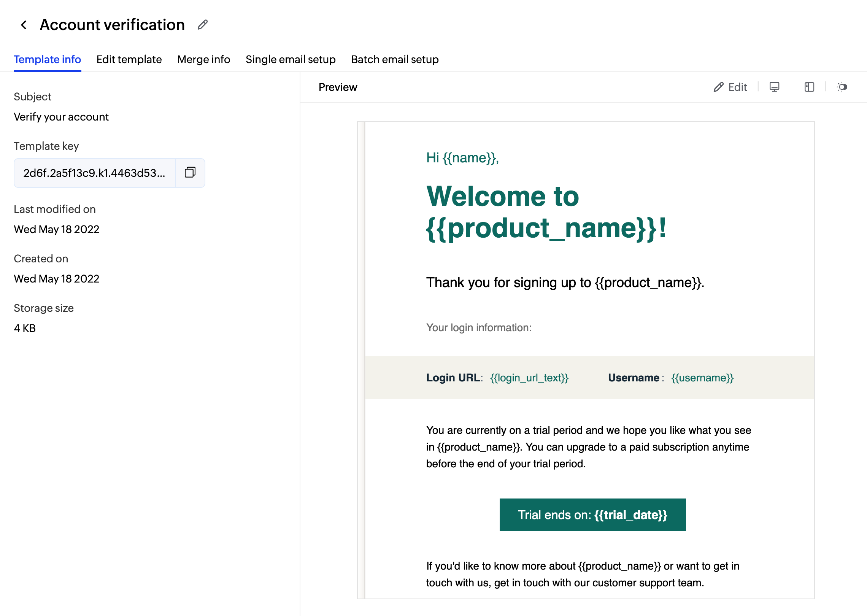Click the Verify your account subject text
867x616 pixels.
click(61, 117)
